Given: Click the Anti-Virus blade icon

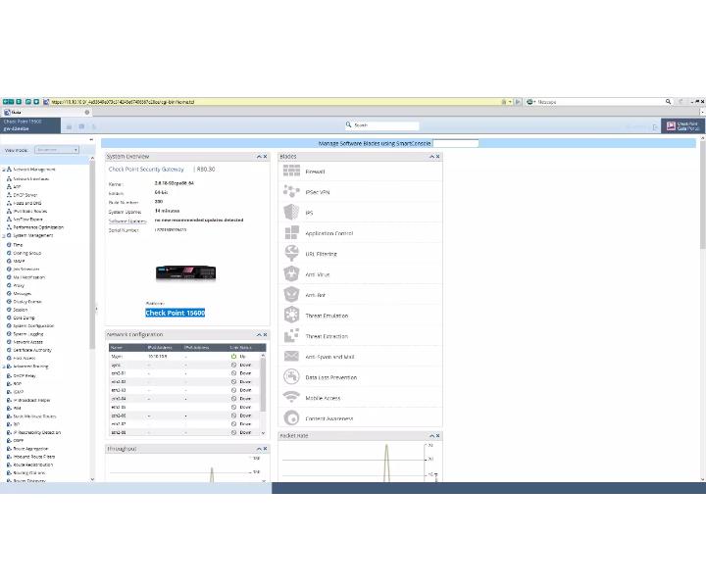Looking at the screenshot, I should (x=291, y=273).
